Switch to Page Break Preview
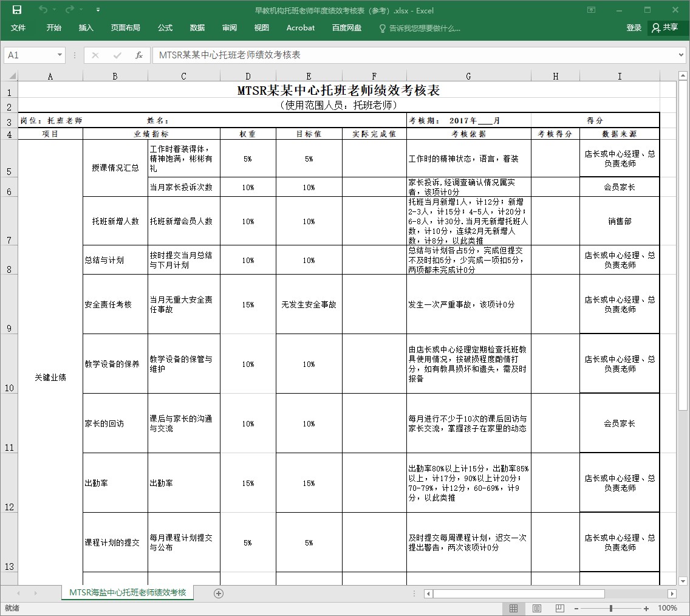This screenshot has height=616, width=690. [558, 608]
